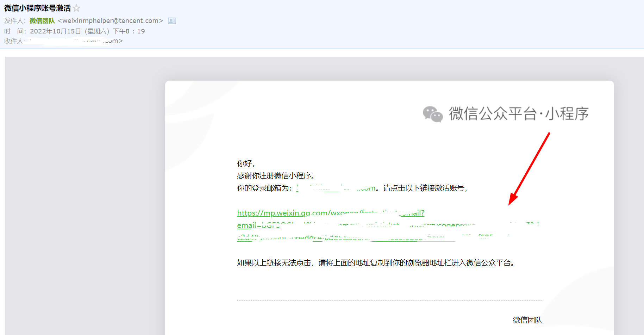The image size is (644, 335).
Task: Click the 微信公众平台·小程序 heading
Action: pyautogui.click(x=519, y=114)
